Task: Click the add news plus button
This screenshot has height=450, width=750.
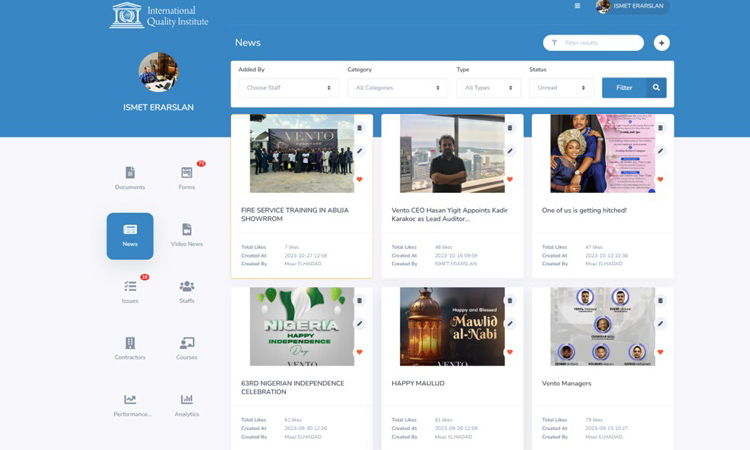Action: pyautogui.click(x=662, y=43)
